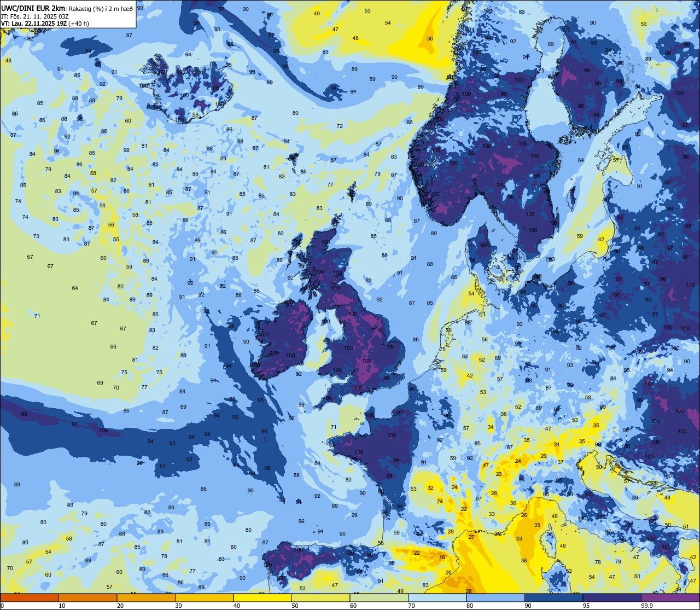Click the '10' tick label on the legend

click(x=62, y=606)
